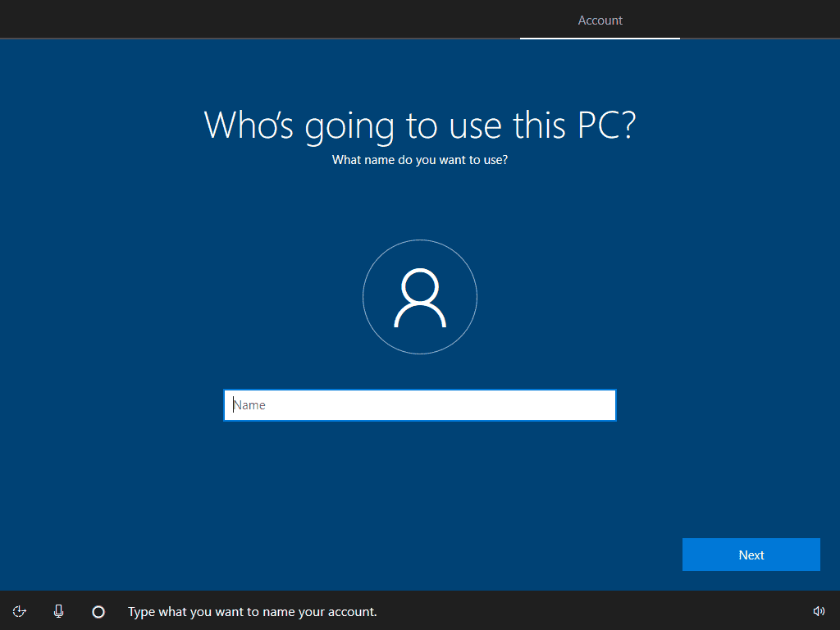This screenshot has width=840, height=630.
Task: Open the Ease of Access icon
Action: [x=20, y=611]
